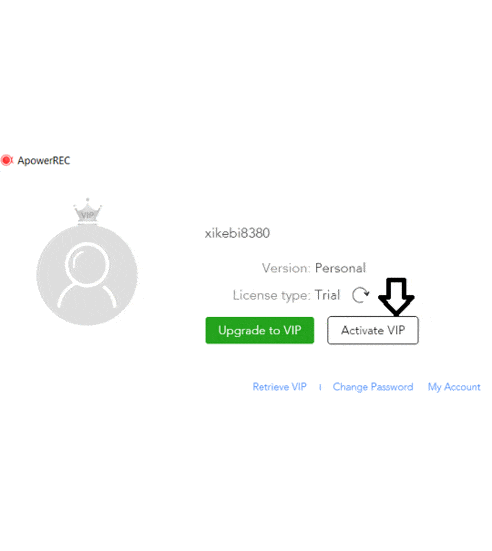
Task: Open the Retrieve VIP link
Action: [x=280, y=387]
